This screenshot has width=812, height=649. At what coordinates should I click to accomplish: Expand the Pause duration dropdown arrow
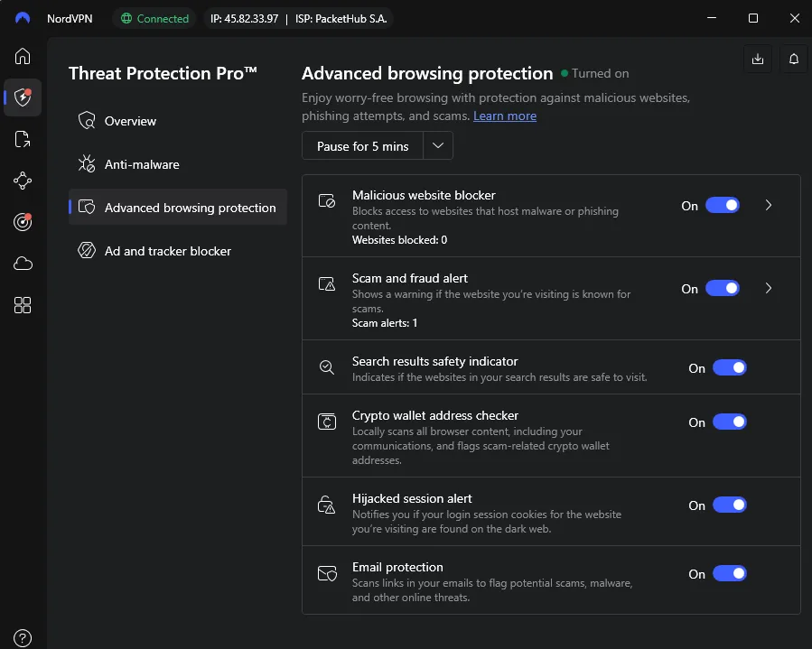point(438,145)
